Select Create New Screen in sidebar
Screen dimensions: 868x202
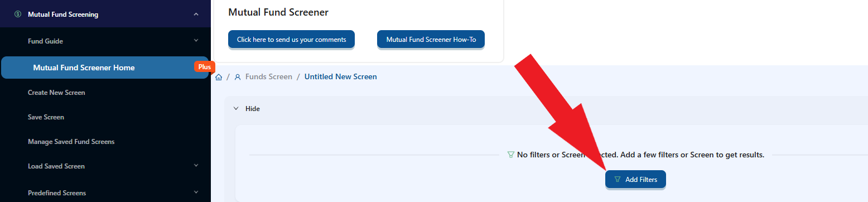tap(56, 93)
